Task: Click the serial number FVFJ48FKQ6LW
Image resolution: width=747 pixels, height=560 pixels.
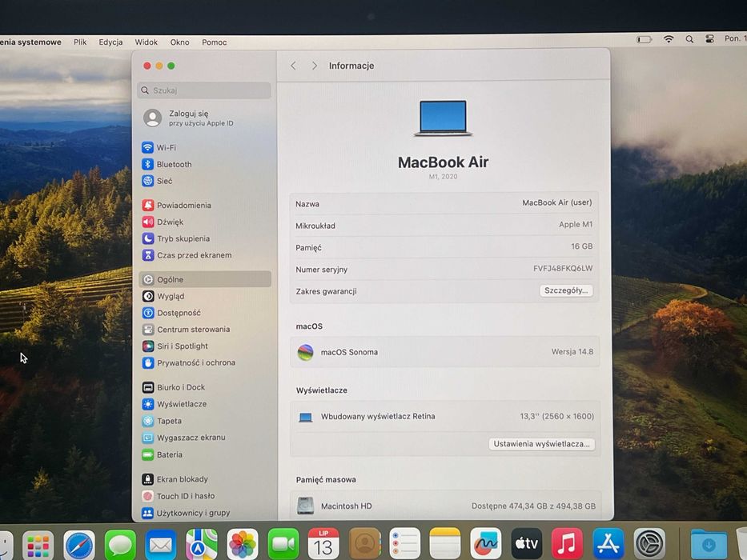Action: coord(563,268)
